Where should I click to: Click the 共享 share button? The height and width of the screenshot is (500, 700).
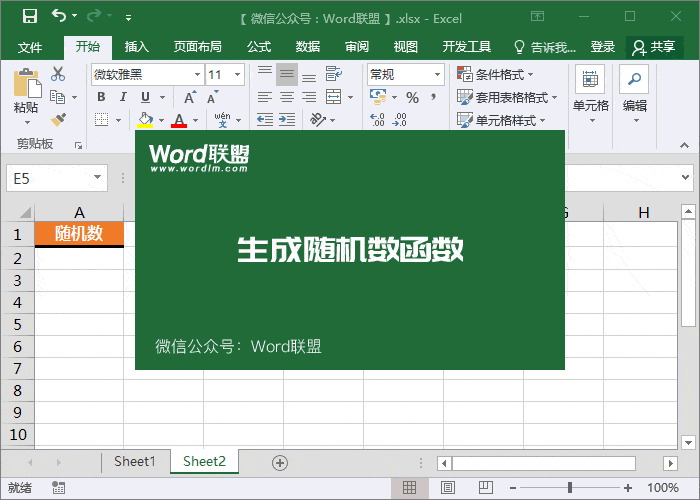click(654, 47)
